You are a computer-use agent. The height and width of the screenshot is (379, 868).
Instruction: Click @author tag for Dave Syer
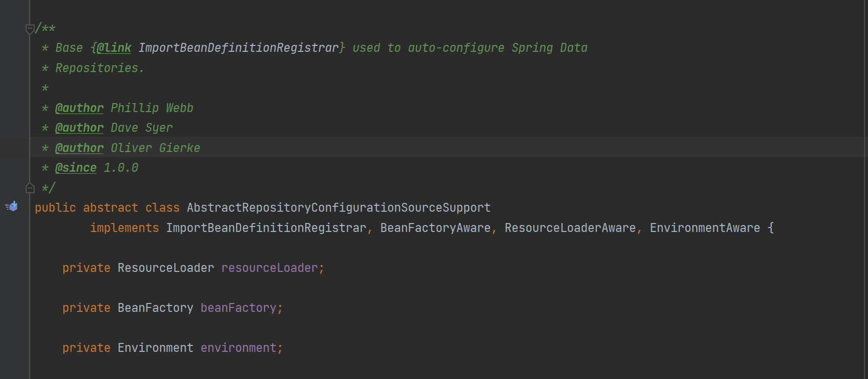pos(79,128)
